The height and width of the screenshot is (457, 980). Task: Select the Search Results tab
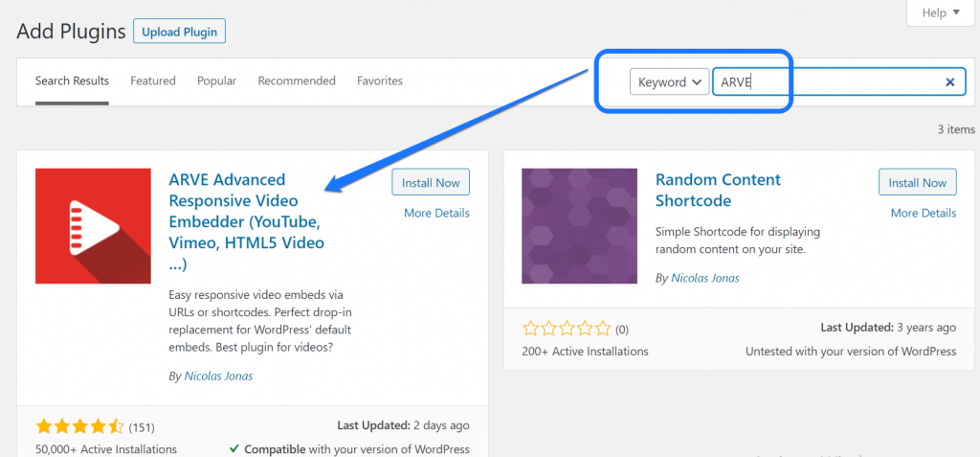pos(72,81)
